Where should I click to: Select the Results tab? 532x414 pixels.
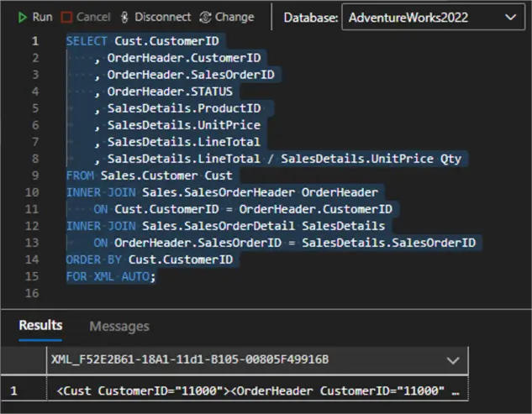(x=40, y=326)
